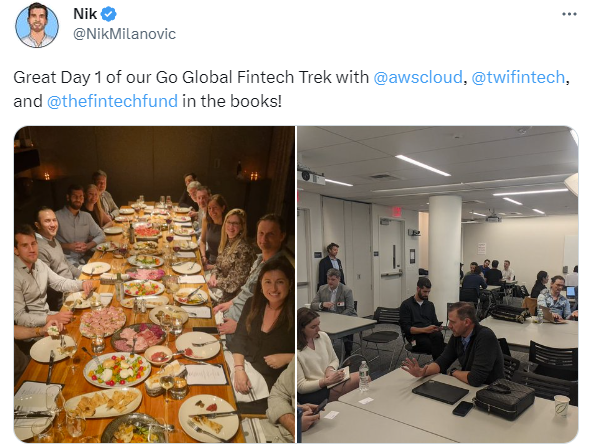Screen dimensions: 592x448
Task: Click the blue verified badge beside Nik
Action: click(109, 14)
